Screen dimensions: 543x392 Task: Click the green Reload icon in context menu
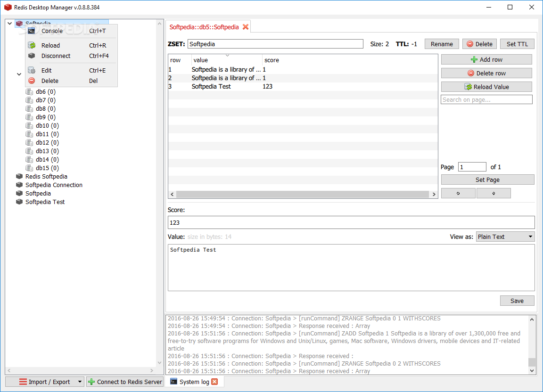click(x=32, y=45)
